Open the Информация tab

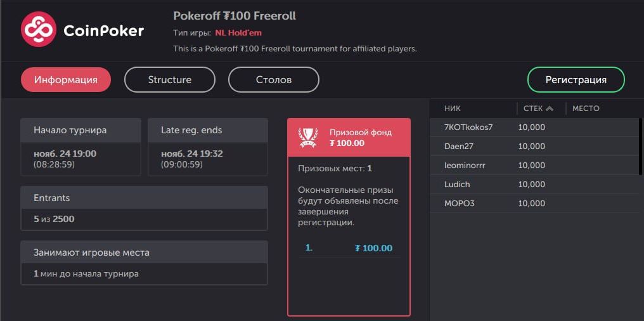click(66, 80)
